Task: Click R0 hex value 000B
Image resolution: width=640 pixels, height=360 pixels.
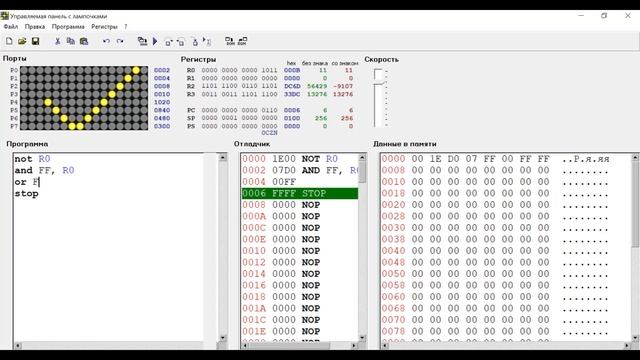Action: point(292,70)
